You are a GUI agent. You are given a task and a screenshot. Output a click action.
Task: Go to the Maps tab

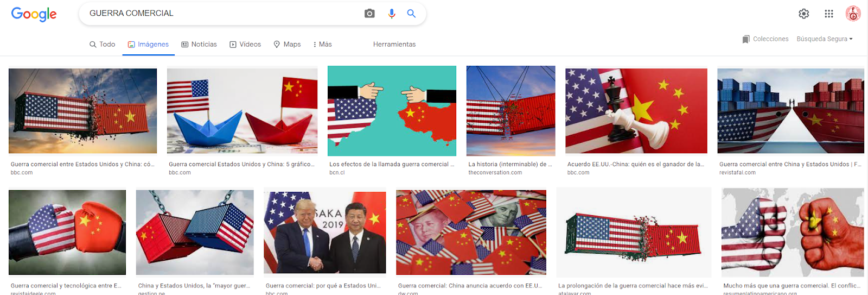tap(287, 45)
